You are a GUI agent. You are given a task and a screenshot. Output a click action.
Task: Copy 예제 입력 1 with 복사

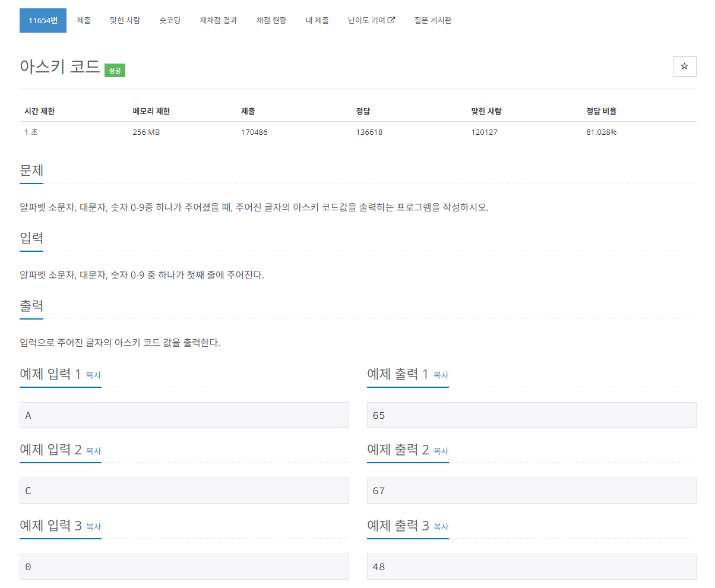pos(94,375)
